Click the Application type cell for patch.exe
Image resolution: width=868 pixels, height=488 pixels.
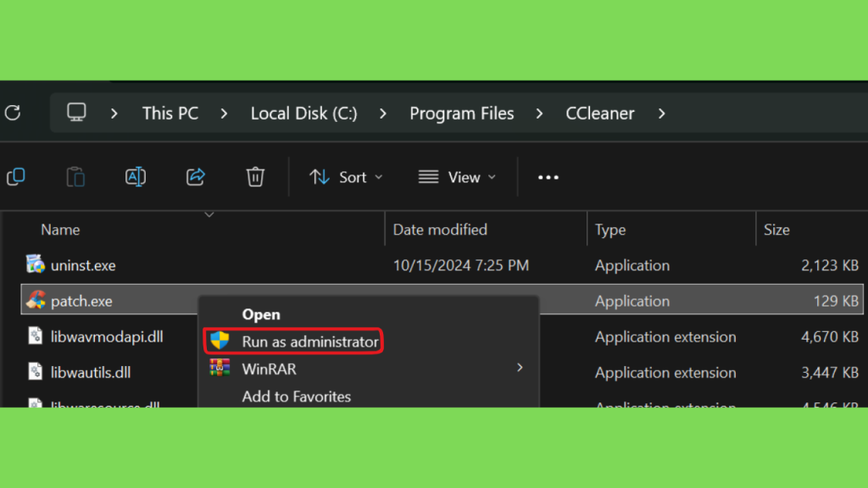click(x=632, y=301)
